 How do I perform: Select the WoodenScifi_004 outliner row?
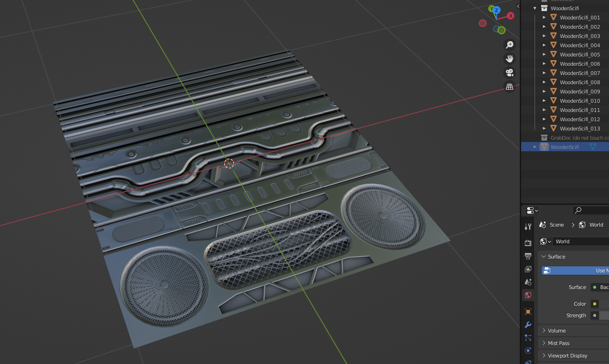pos(565,45)
